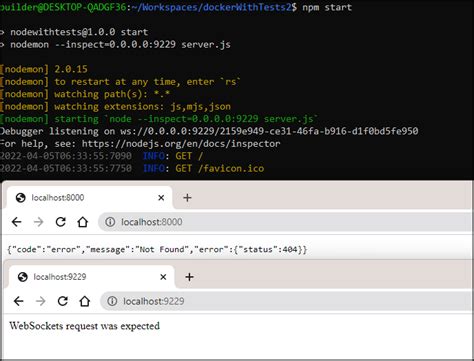Image resolution: width=474 pixels, height=361 pixels.
Task: Open a new tab next to localhost:8000
Action: (x=187, y=198)
